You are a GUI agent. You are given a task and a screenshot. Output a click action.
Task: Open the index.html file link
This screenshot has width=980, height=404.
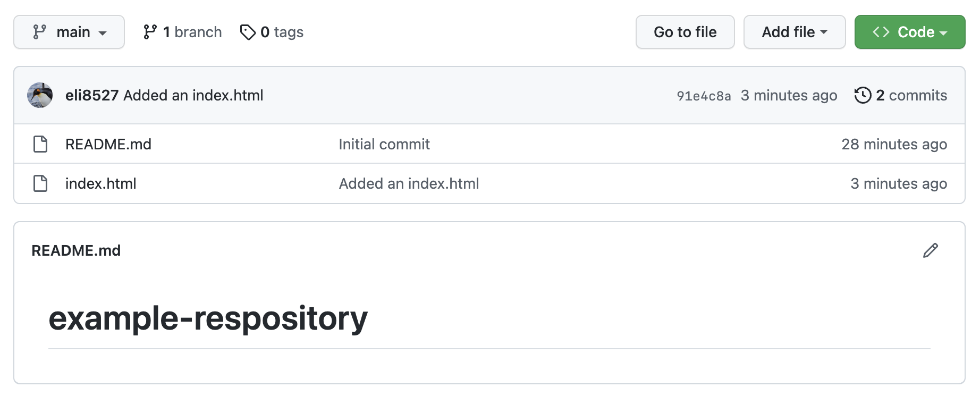pos(101,183)
